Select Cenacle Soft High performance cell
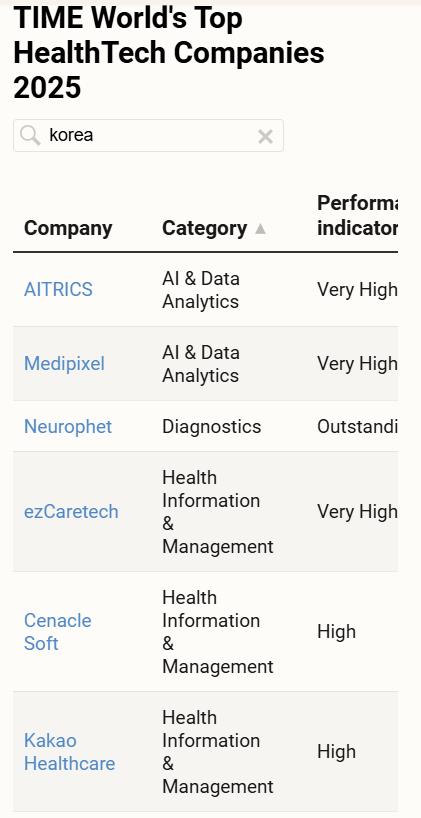Viewport: 421px width, 818px height. pyautogui.click(x=336, y=632)
